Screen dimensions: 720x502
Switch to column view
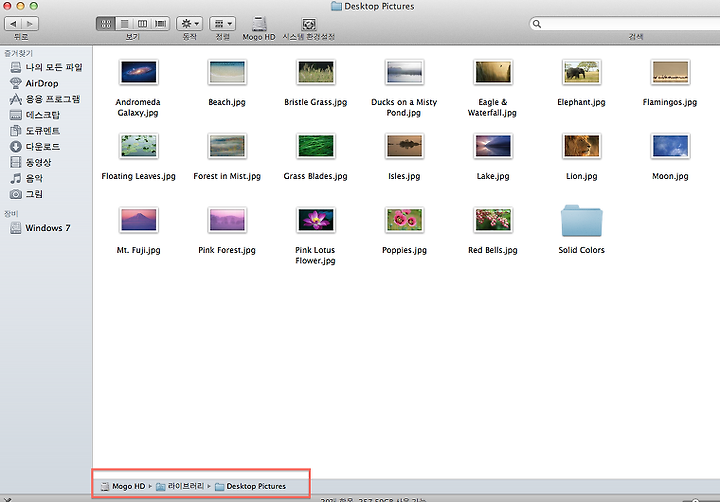coord(142,23)
